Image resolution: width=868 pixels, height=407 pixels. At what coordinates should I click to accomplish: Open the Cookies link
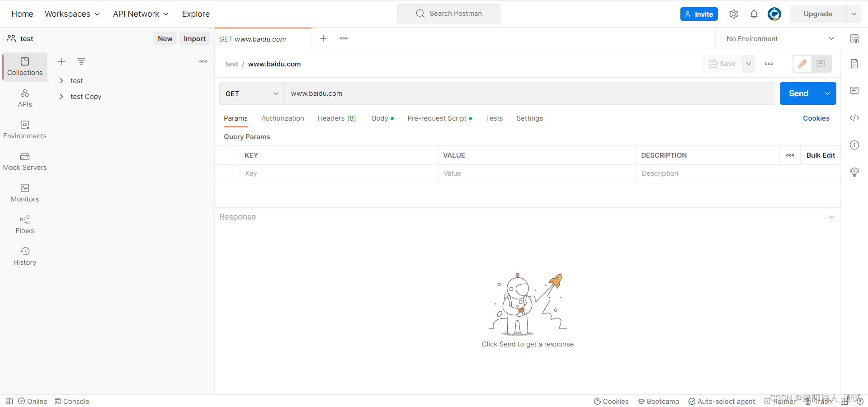point(816,118)
